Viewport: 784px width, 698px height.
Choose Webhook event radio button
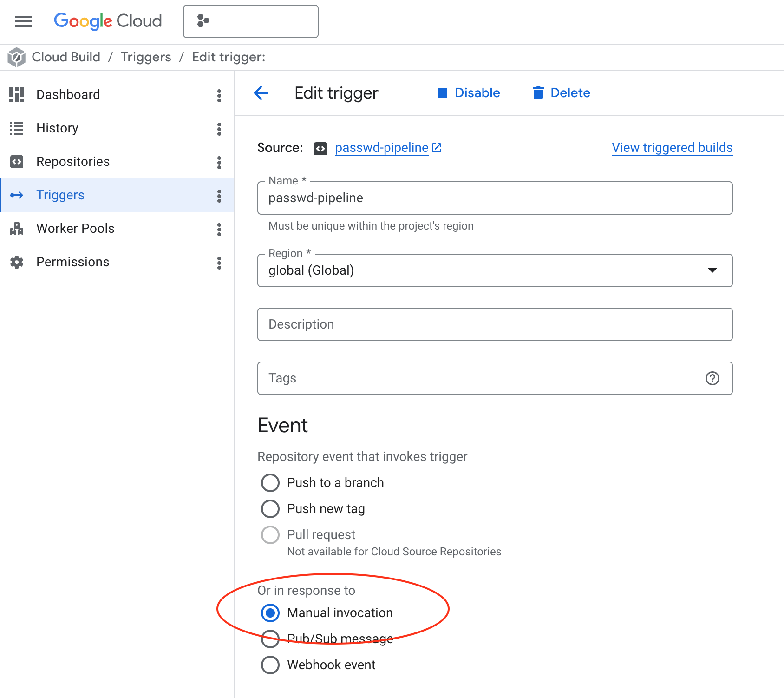(270, 665)
